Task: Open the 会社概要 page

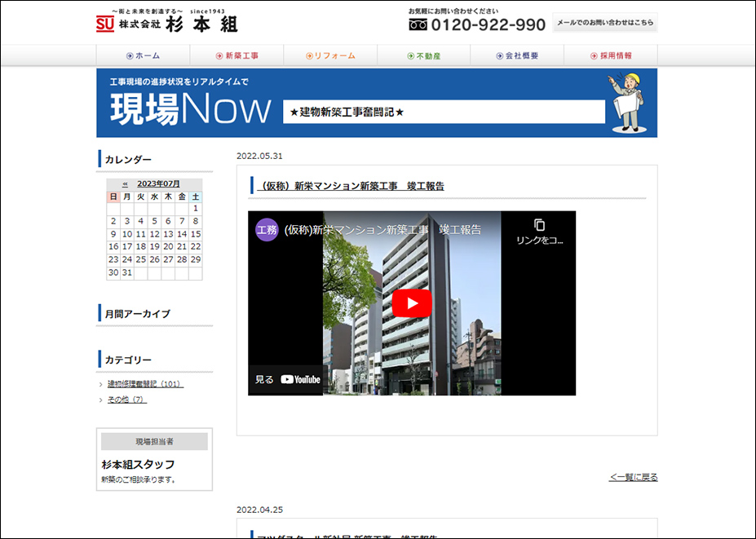Action: pos(517,55)
